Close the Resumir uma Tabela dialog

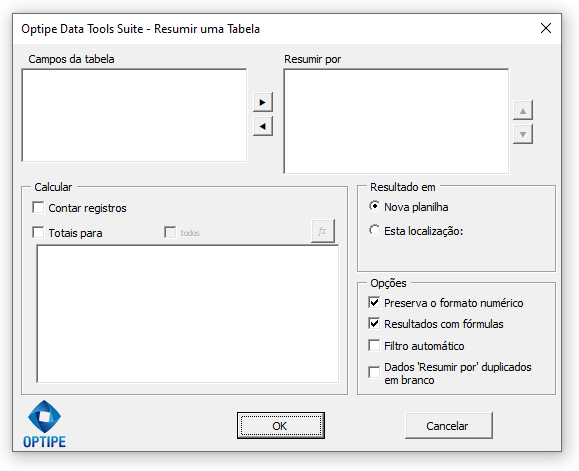[546, 28]
